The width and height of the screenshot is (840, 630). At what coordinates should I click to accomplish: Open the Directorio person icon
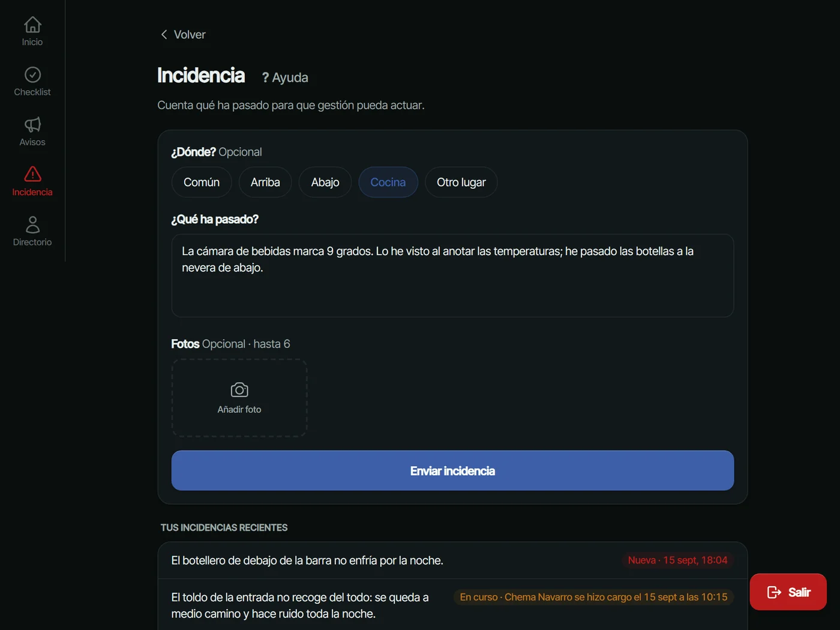tap(32, 224)
